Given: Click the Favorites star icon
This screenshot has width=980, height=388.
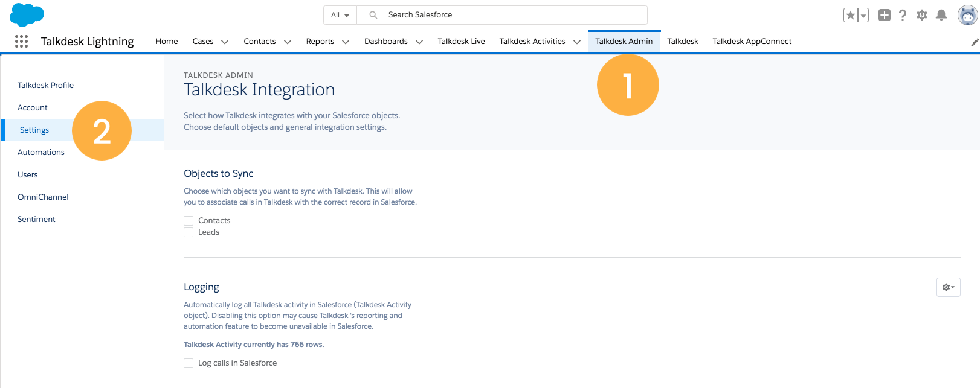Looking at the screenshot, I should tap(850, 15).
